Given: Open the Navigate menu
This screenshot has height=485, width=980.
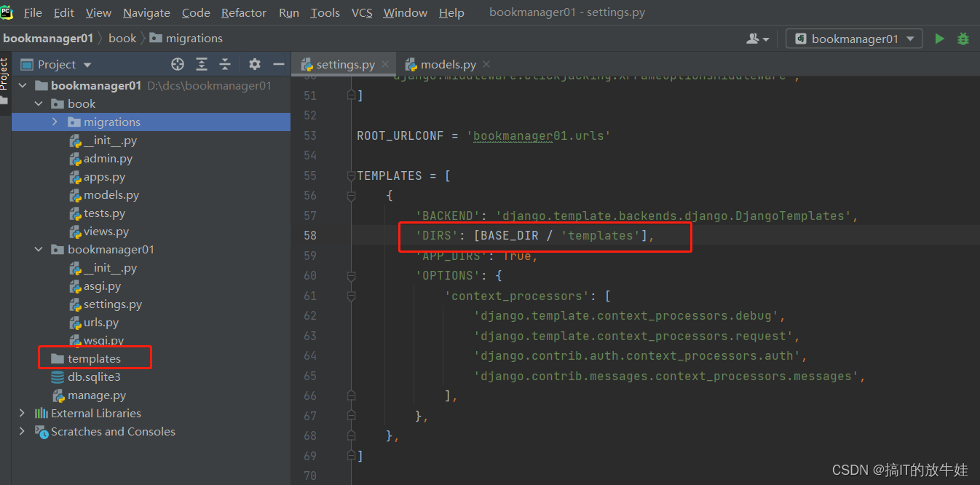Looking at the screenshot, I should click(146, 13).
